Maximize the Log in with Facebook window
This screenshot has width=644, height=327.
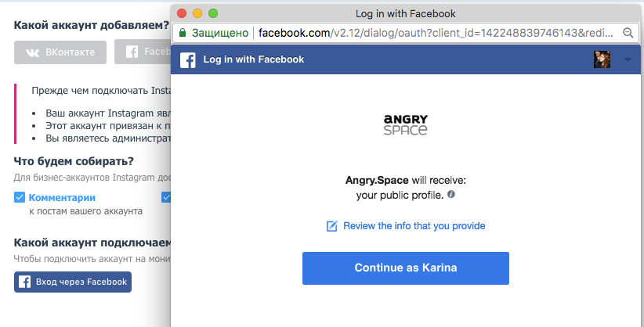tap(213, 13)
